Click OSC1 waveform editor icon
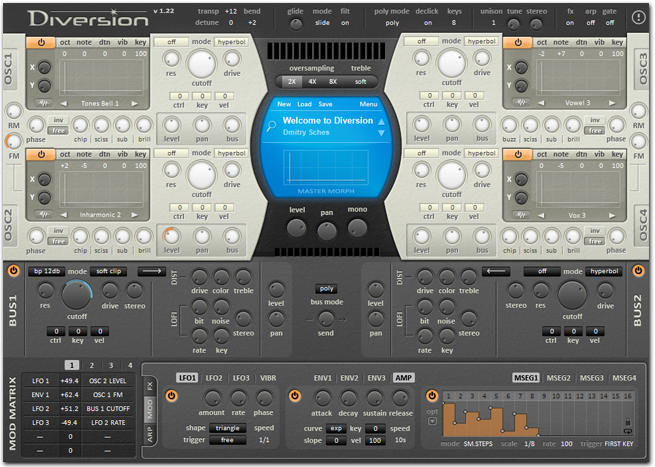This screenshot has width=655, height=467. click(44, 103)
